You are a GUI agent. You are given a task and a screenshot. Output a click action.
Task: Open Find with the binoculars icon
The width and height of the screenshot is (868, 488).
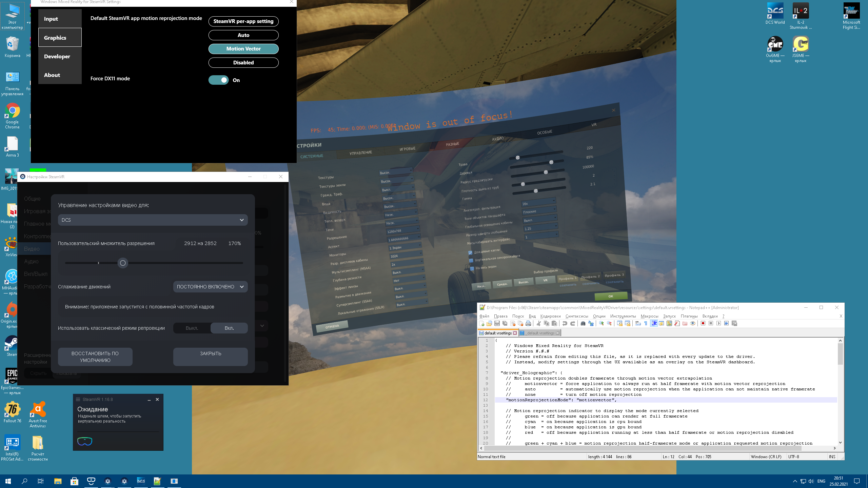click(583, 323)
